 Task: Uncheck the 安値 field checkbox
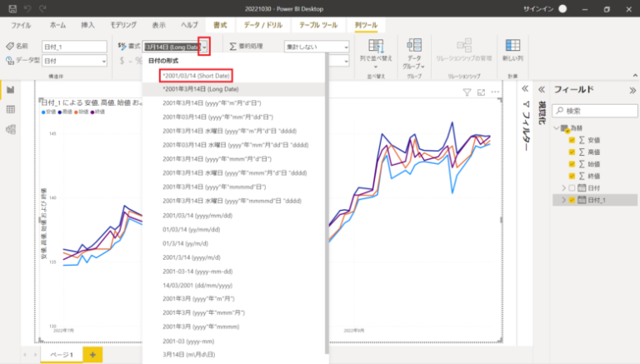point(571,140)
